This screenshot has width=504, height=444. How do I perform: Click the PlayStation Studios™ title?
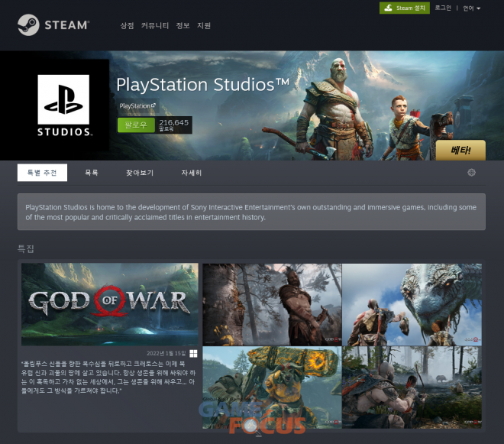(x=203, y=85)
